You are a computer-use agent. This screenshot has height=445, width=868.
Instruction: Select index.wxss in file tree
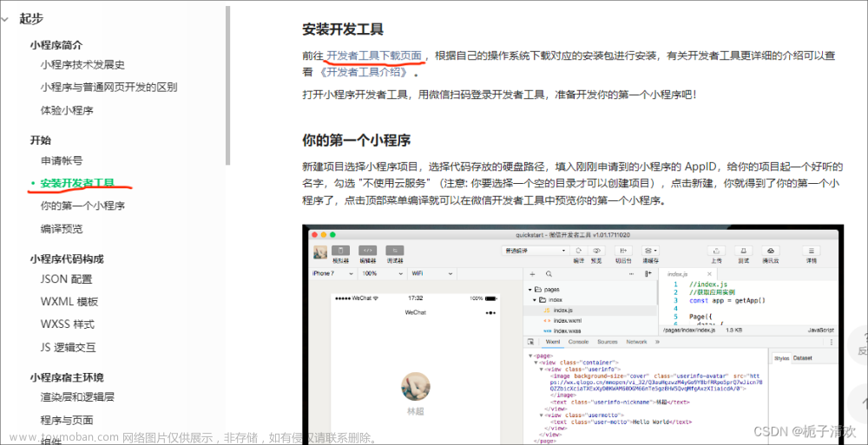click(x=567, y=330)
